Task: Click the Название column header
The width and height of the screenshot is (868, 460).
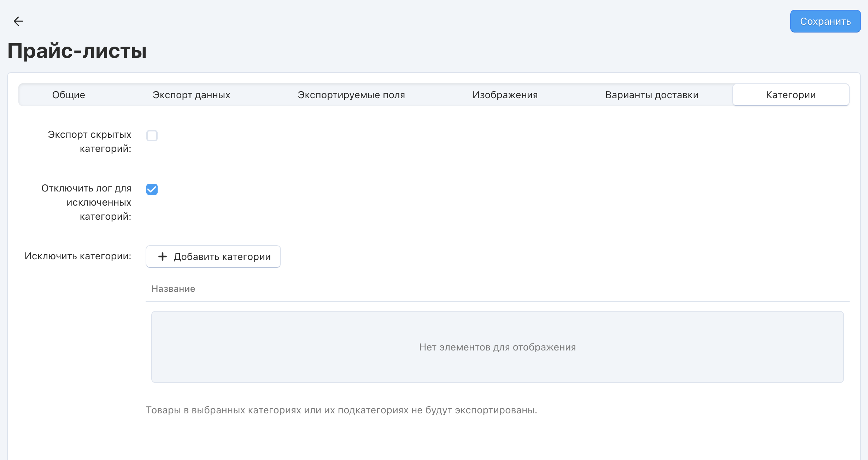Action: click(x=173, y=289)
